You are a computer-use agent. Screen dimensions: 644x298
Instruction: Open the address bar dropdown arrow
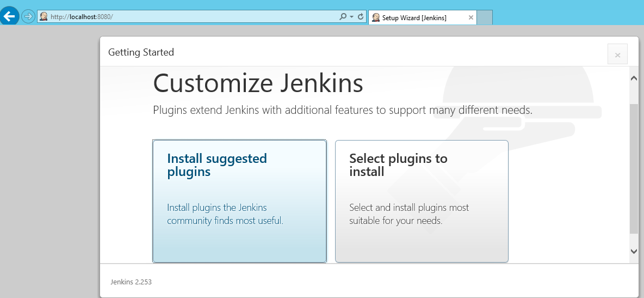point(351,17)
